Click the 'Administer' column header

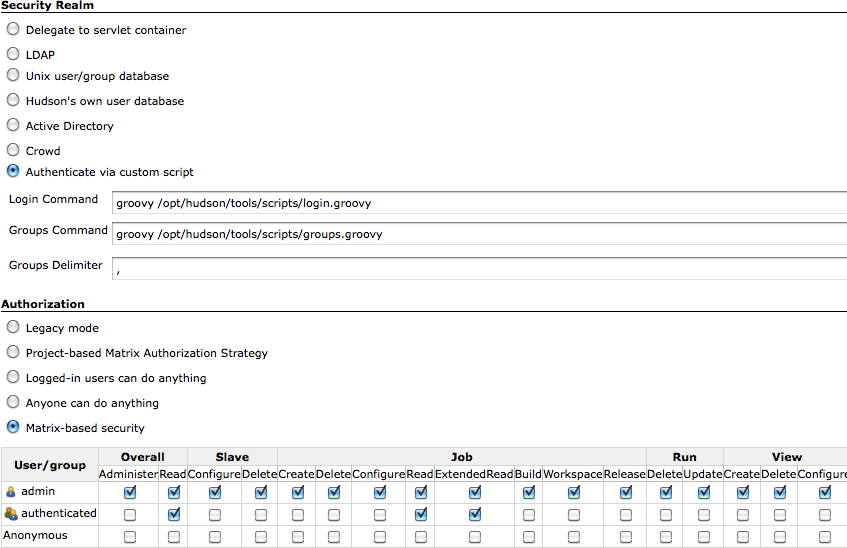tap(128, 474)
